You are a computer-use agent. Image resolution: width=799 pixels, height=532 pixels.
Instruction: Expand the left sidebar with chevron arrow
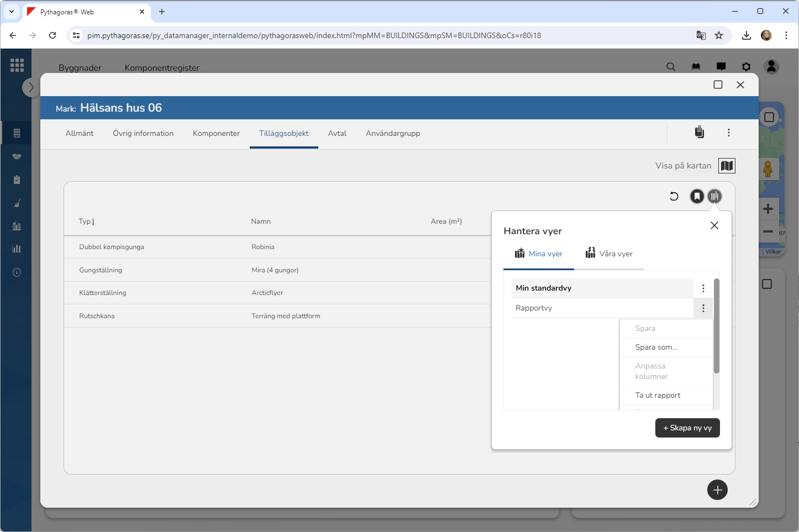pyautogui.click(x=31, y=87)
